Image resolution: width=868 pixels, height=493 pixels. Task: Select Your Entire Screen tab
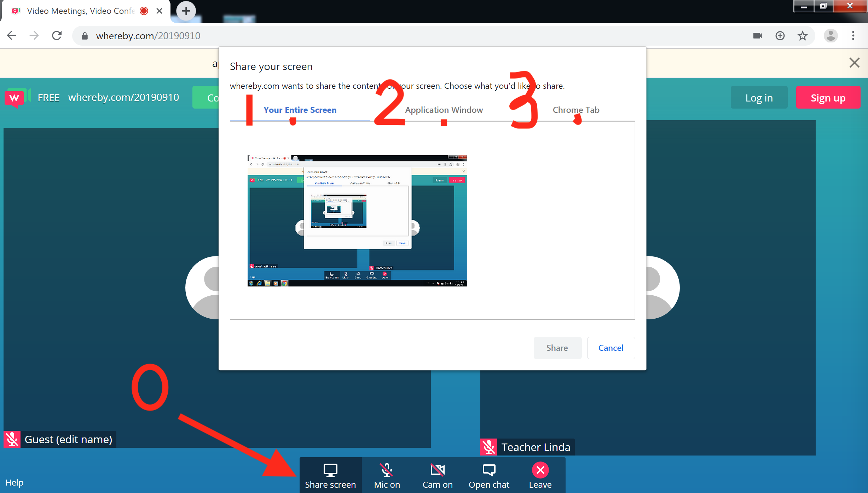300,110
